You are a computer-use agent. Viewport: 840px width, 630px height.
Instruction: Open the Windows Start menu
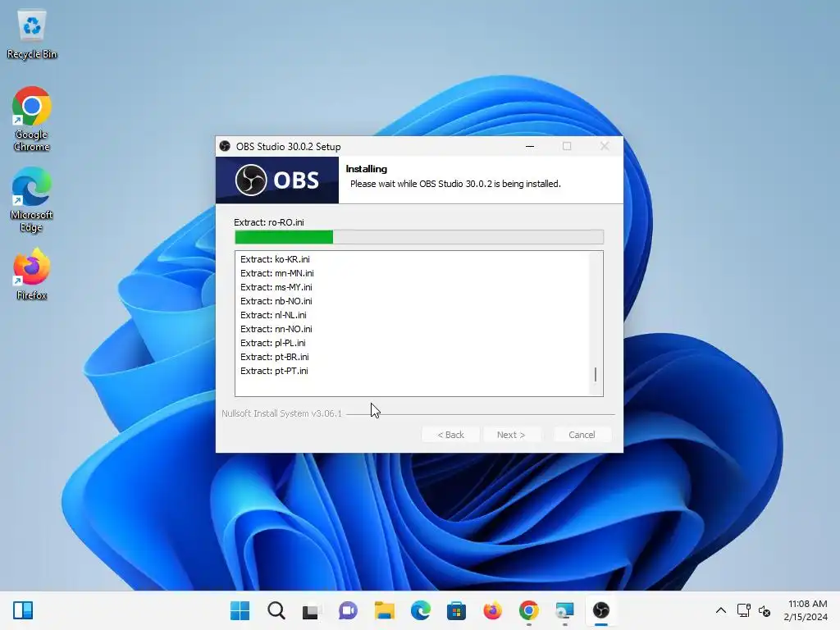coord(240,610)
